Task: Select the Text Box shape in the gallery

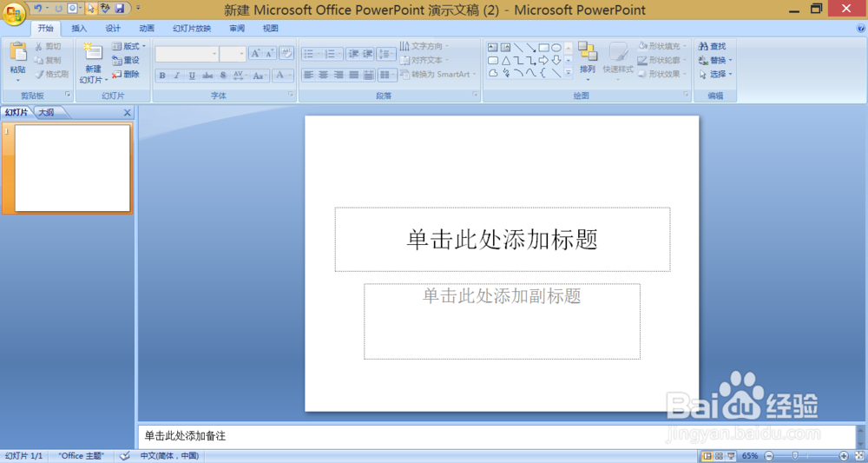Action: tap(493, 48)
